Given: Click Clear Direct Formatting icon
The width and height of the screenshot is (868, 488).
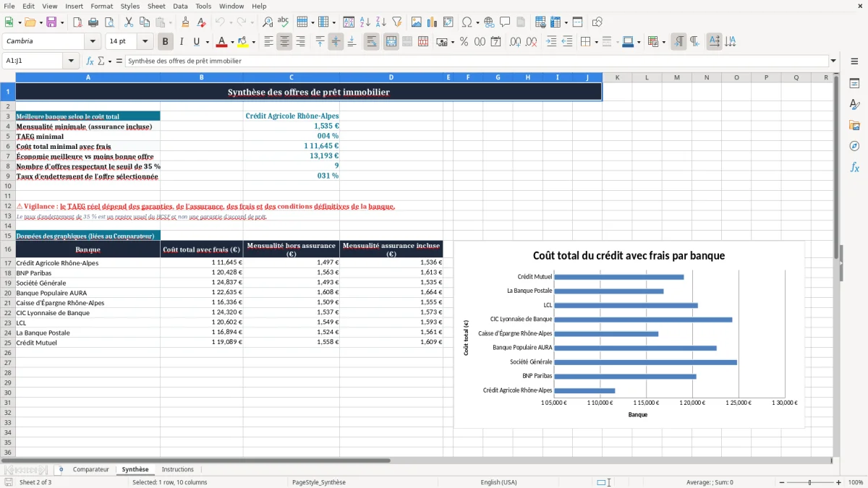Looking at the screenshot, I should coord(200,22).
